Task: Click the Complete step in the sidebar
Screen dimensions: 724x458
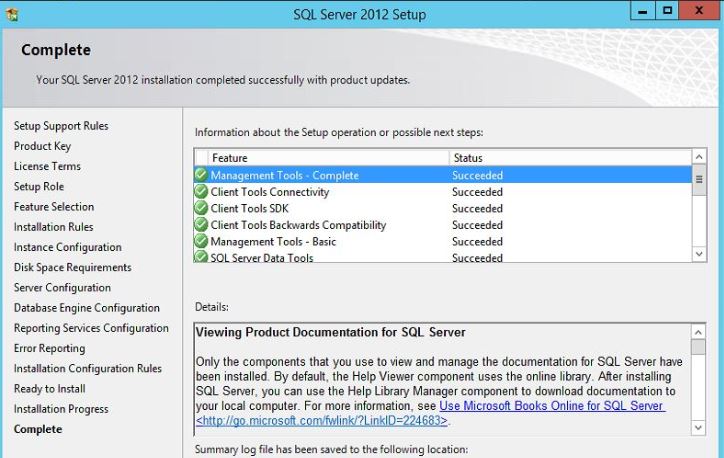Action: 38,429
